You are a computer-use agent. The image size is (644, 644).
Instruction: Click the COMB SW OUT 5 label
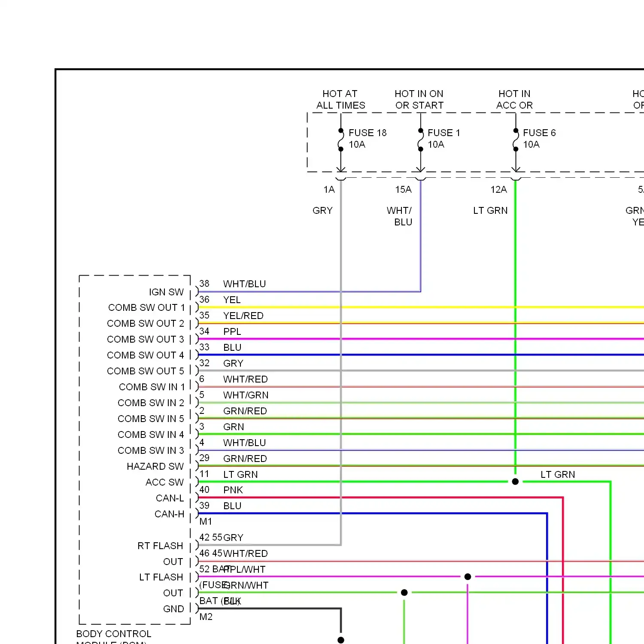click(x=146, y=371)
